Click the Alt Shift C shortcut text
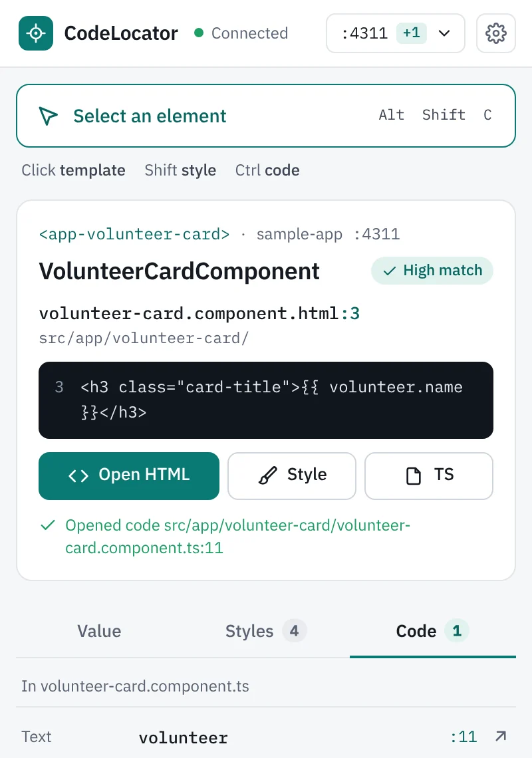The height and width of the screenshot is (758, 532). coord(436,115)
